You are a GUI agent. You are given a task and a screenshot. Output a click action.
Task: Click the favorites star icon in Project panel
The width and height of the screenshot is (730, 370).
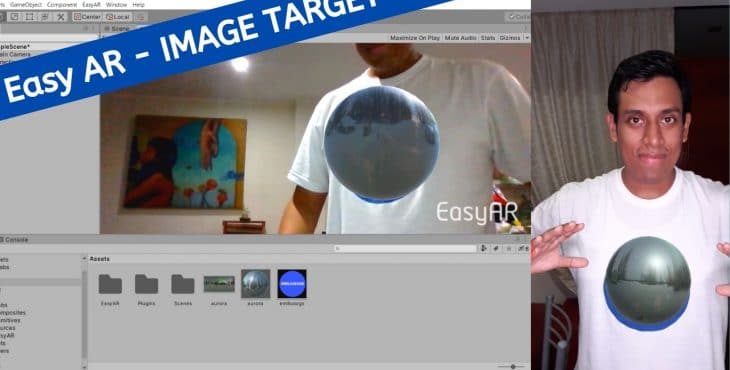tap(509, 249)
